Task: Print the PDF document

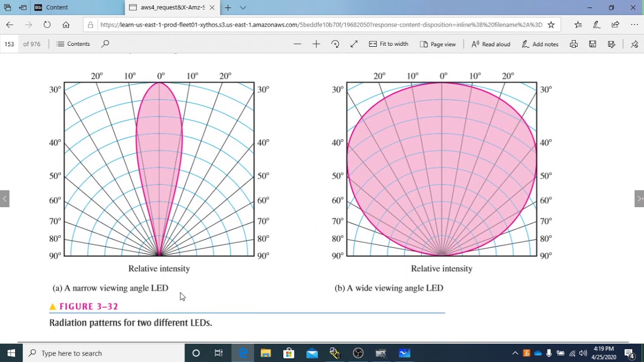Action: click(x=574, y=44)
